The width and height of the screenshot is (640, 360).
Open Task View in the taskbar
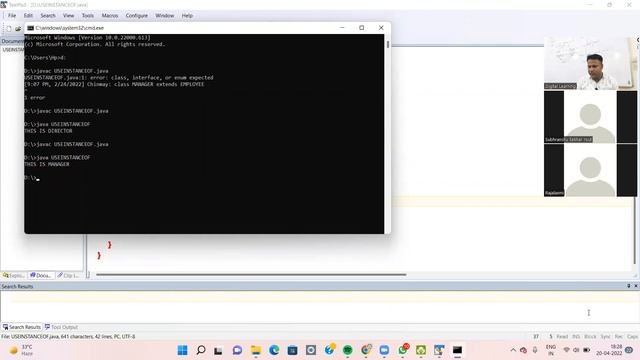click(218, 350)
